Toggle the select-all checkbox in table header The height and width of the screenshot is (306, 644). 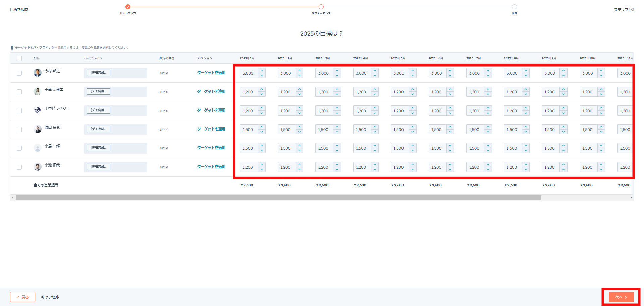19,58
